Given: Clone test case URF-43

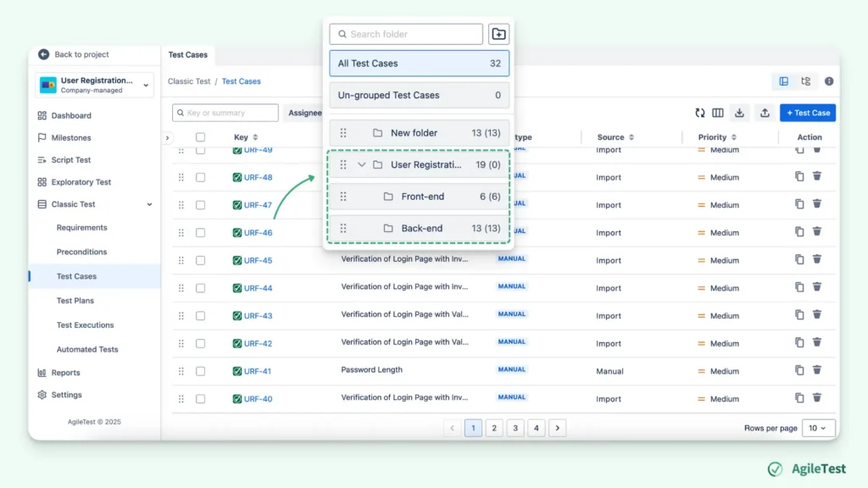Looking at the screenshot, I should (799, 315).
